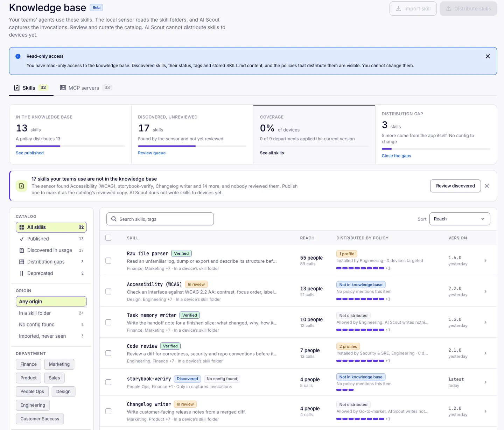Open the Accessibility (WCAG) row chevron
The height and width of the screenshot is (430, 504).
485,291
